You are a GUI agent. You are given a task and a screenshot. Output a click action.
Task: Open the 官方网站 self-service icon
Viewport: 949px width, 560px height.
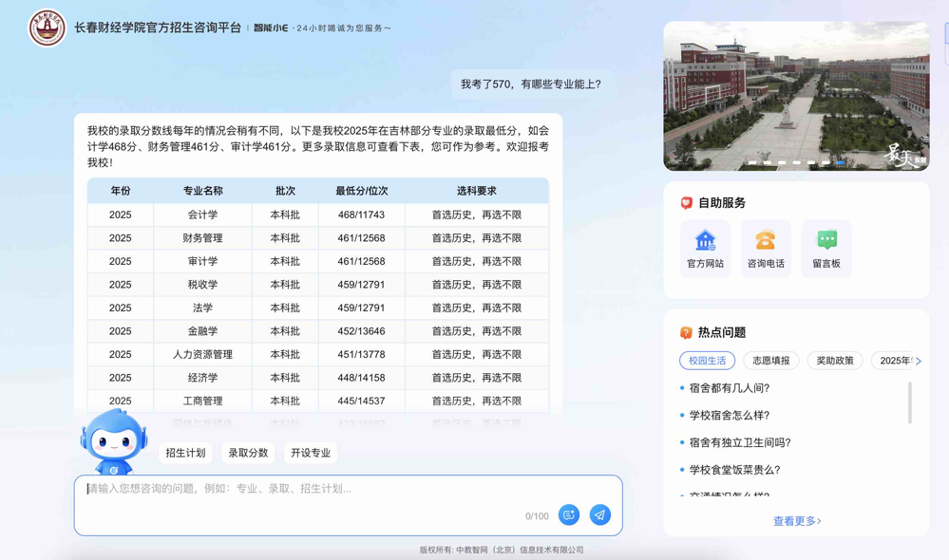[x=705, y=248]
